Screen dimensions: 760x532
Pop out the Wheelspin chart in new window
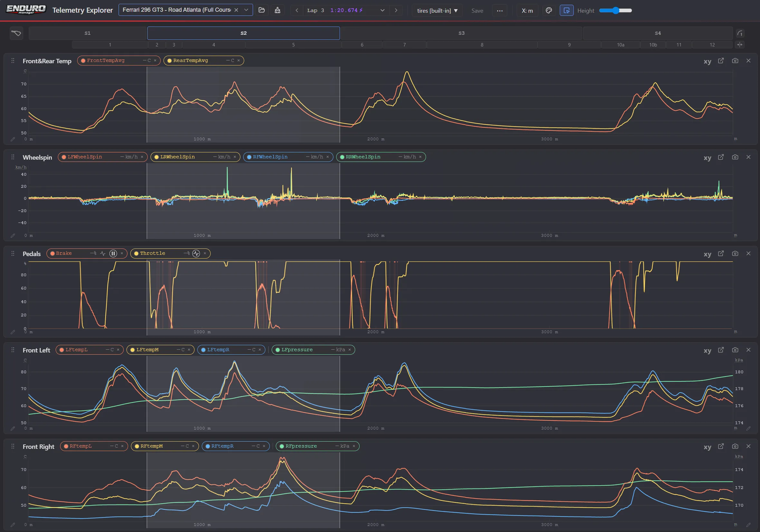point(721,157)
